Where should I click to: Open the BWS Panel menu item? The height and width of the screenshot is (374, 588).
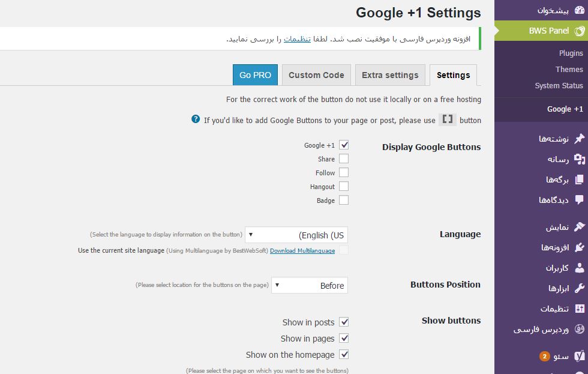(x=541, y=31)
